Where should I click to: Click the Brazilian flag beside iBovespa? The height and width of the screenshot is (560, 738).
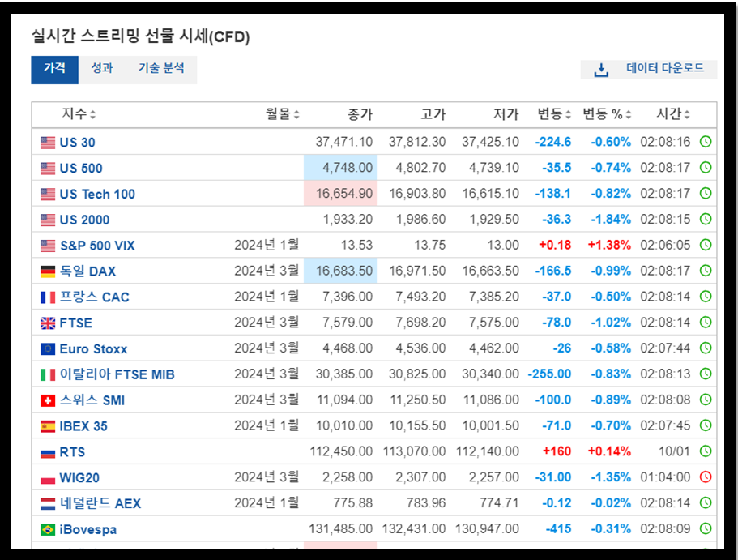tap(48, 529)
